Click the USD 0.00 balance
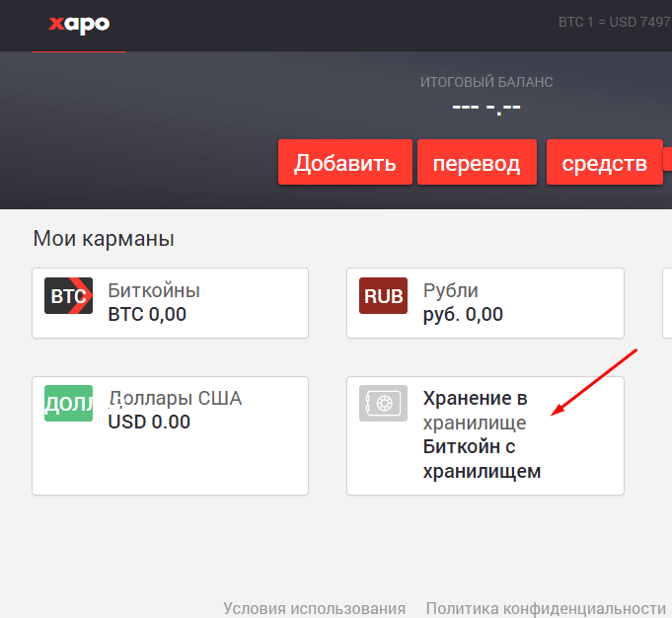Viewport: 672px width, 618px height. [x=149, y=422]
